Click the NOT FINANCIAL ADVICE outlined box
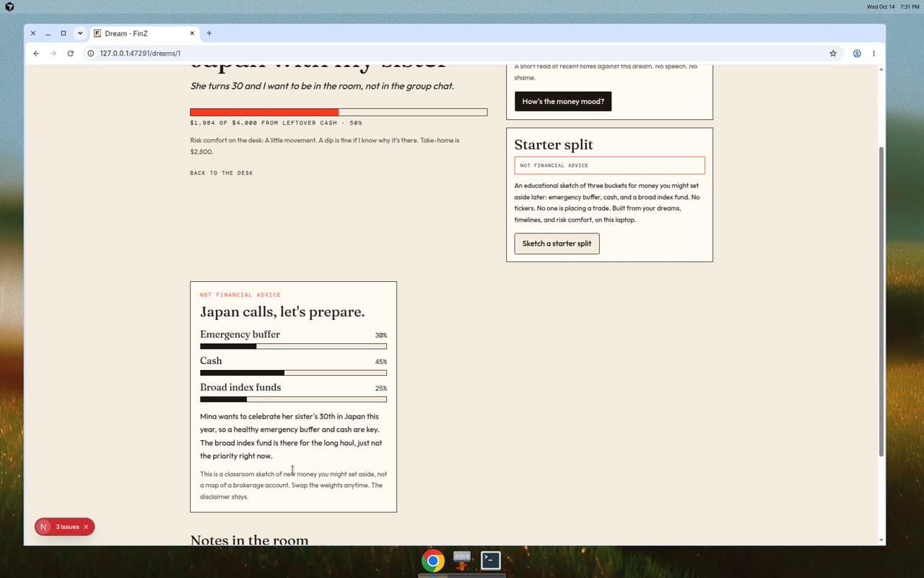The image size is (924, 578). tap(609, 165)
